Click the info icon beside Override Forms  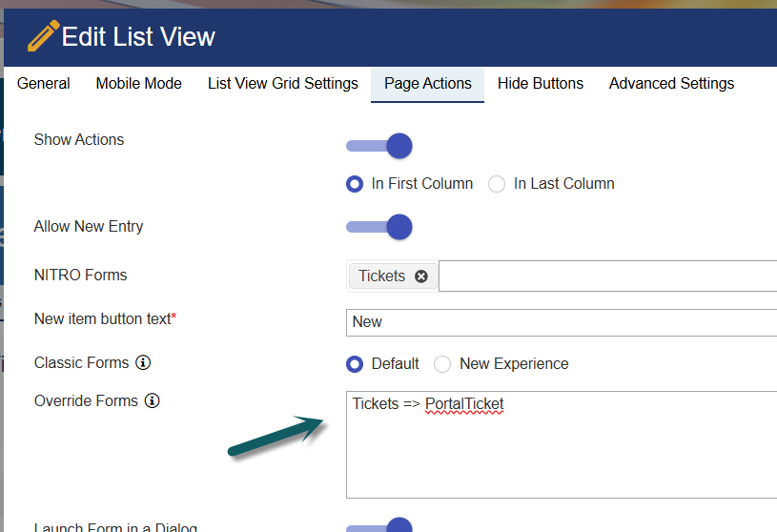click(x=152, y=401)
